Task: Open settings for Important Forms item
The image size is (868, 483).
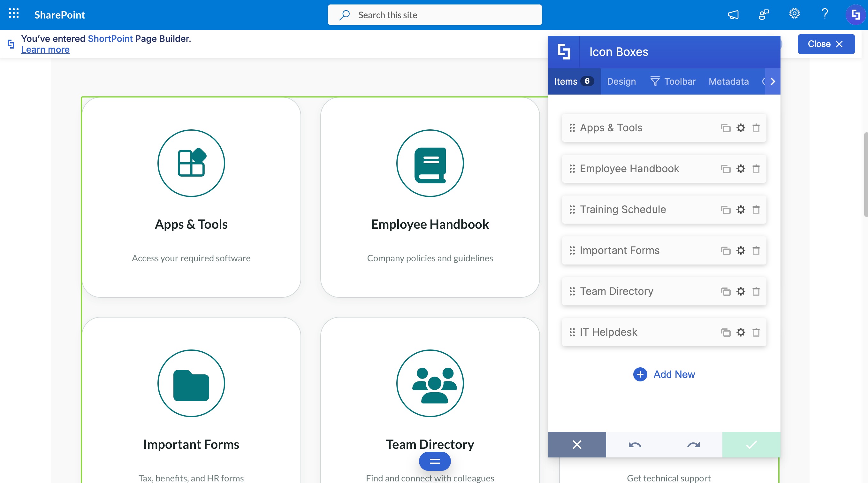Action: point(741,250)
